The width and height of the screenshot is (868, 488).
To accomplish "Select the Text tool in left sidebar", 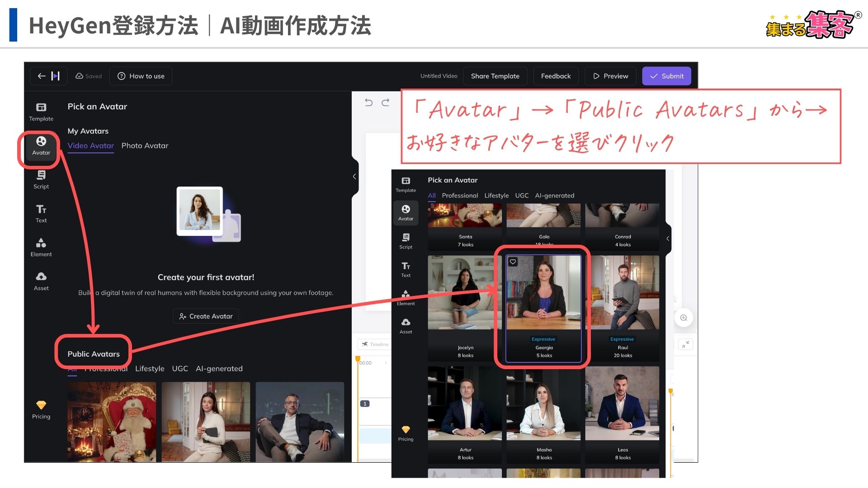I will tap(41, 214).
